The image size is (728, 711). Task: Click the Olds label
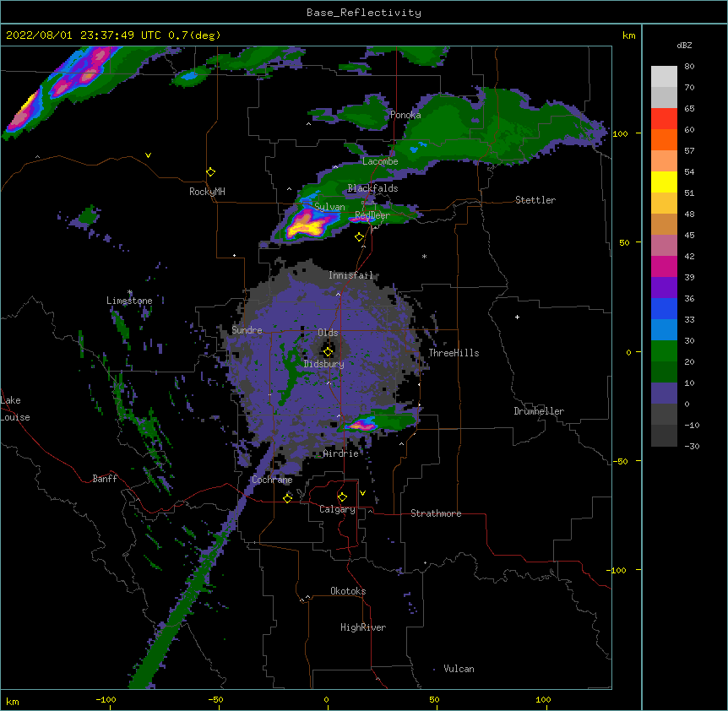point(328,333)
